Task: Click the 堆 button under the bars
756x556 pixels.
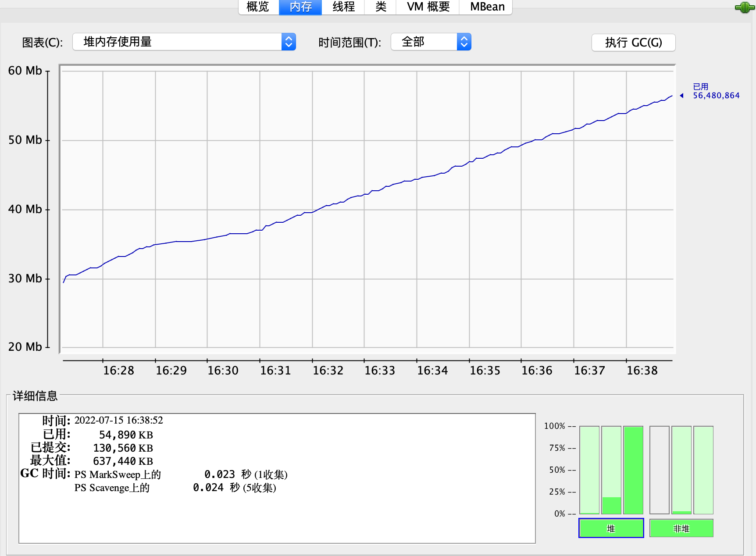Action: pos(611,528)
